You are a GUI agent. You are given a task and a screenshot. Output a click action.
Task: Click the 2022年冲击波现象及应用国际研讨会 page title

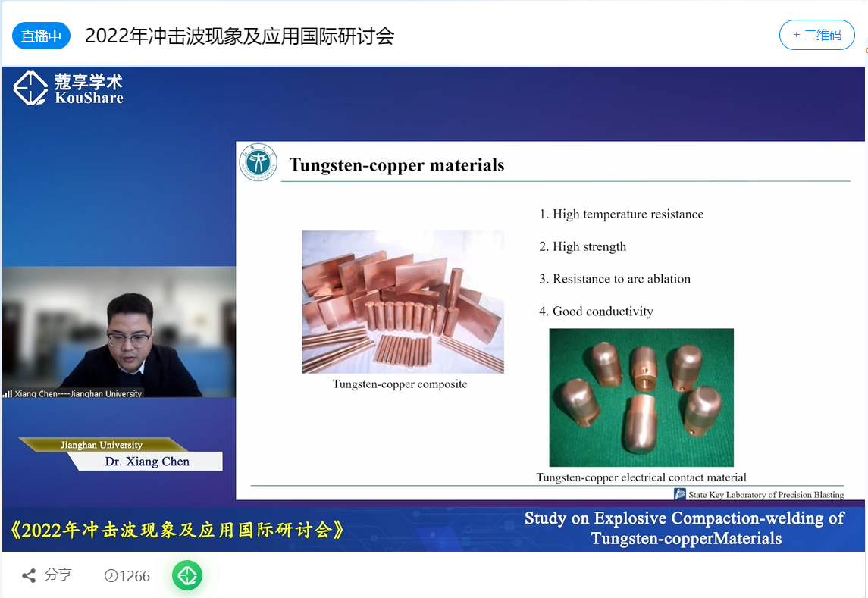click(x=240, y=36)
